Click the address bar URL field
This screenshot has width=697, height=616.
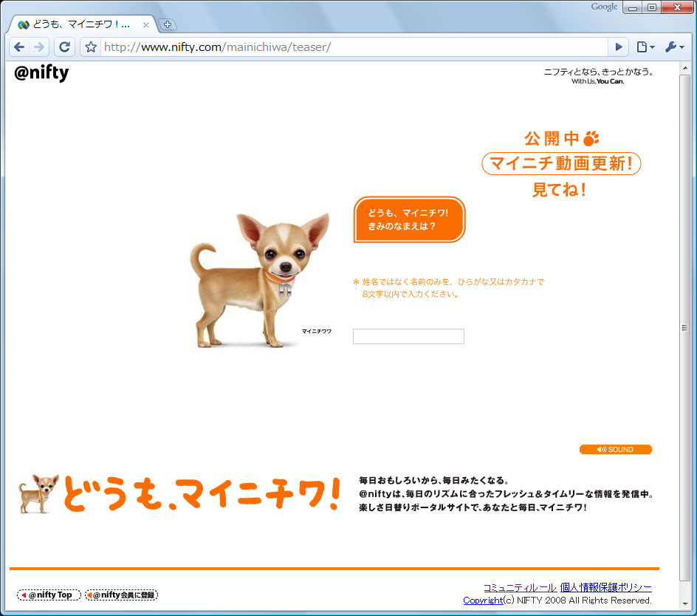pyautogui.click(x=354, y=47)
